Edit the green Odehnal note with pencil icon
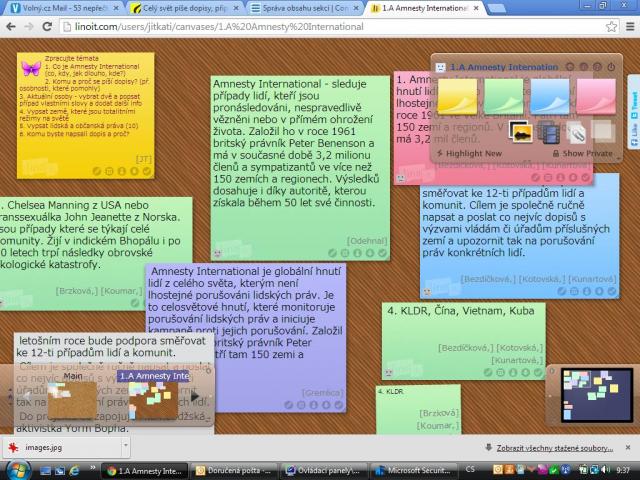This screenshot has height=480, width=640. point(332,253)
